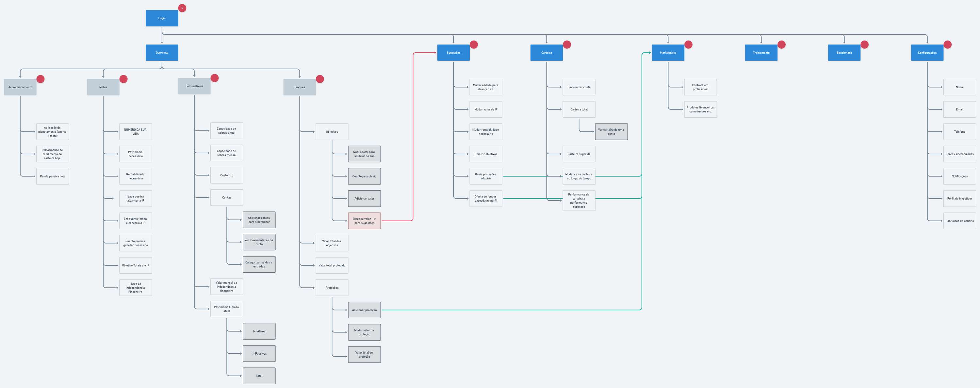Click 'Categorizar saídas e entradas' box
980x388 pixels.
click(259, 264)
